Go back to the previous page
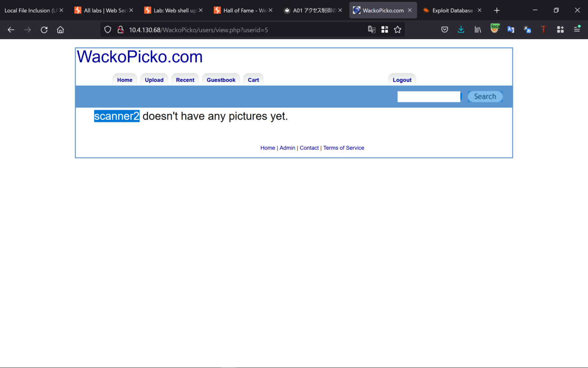 coord(11,30)
